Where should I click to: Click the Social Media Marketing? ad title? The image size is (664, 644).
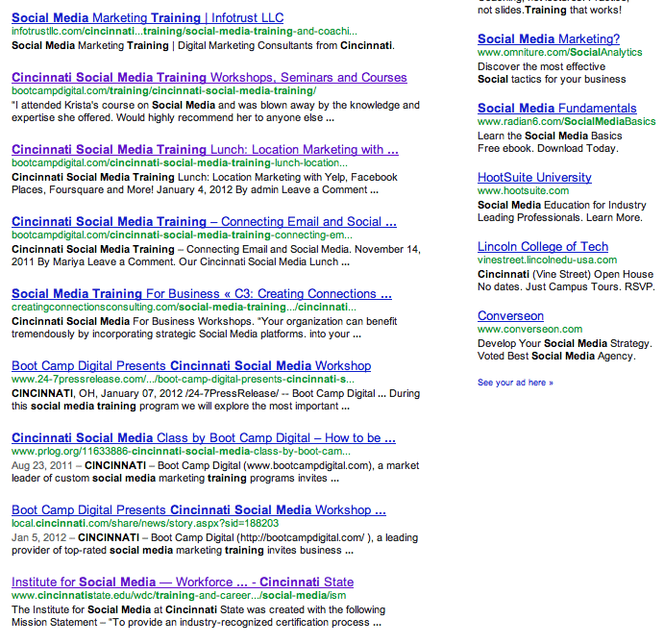click(548, 38)
